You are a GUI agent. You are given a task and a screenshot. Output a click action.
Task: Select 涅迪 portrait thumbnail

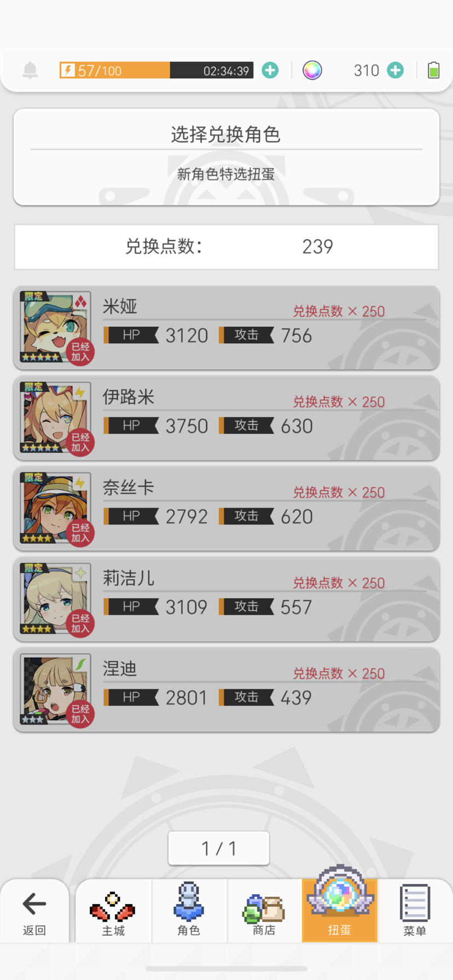click(x=54, y=690)
